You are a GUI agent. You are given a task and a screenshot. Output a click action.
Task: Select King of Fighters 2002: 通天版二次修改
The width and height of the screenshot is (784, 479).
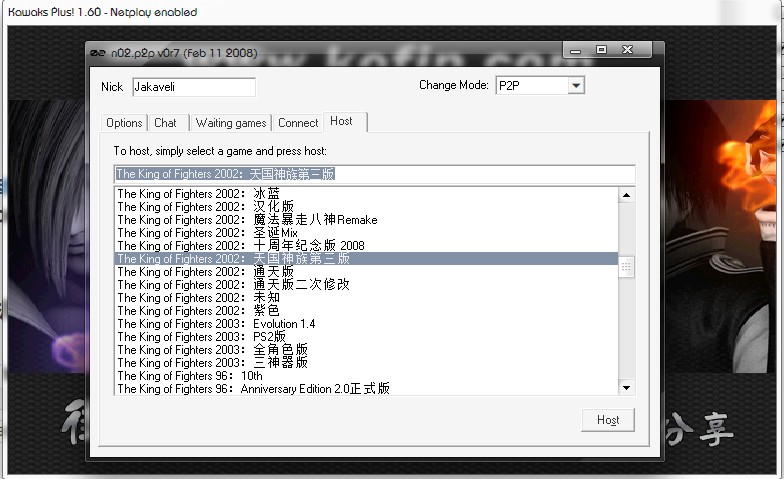[366, 284]
